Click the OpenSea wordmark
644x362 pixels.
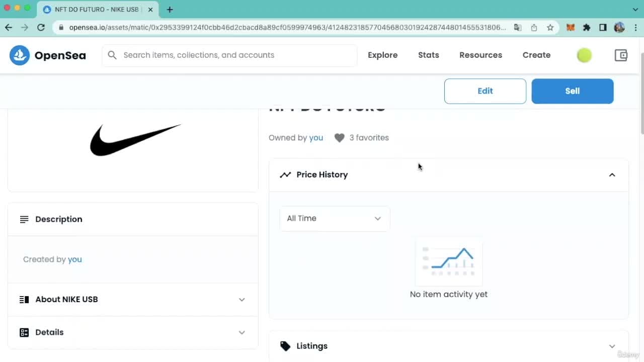60,55
